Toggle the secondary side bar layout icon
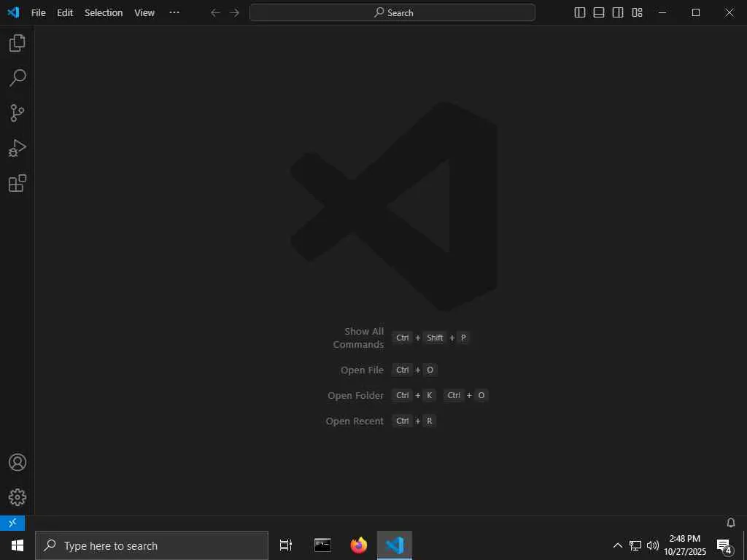The width and height of the screenshot is (747, 560). point(618,13)
